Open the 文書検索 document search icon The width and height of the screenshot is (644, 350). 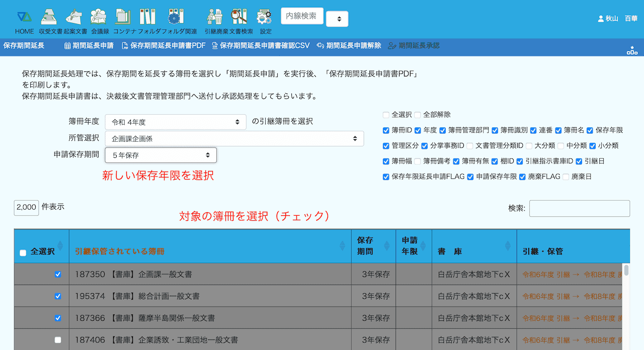pos(239,17)
